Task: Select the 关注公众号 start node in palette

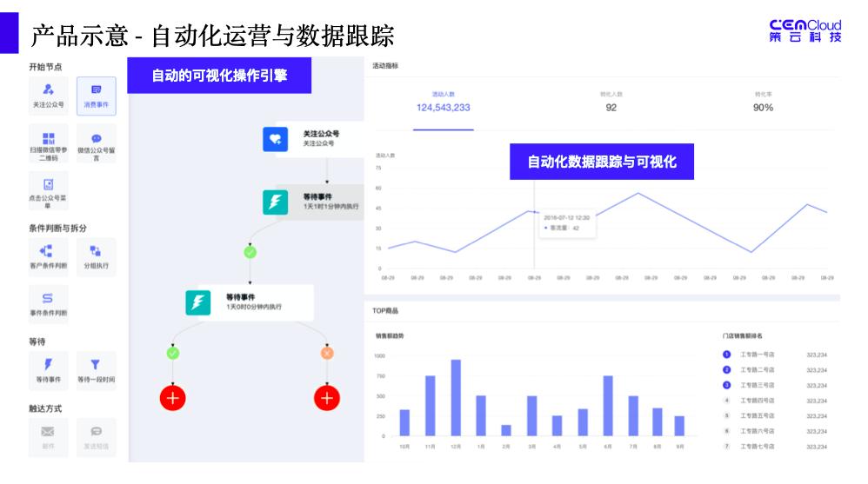Action: [x=48, y=96]
